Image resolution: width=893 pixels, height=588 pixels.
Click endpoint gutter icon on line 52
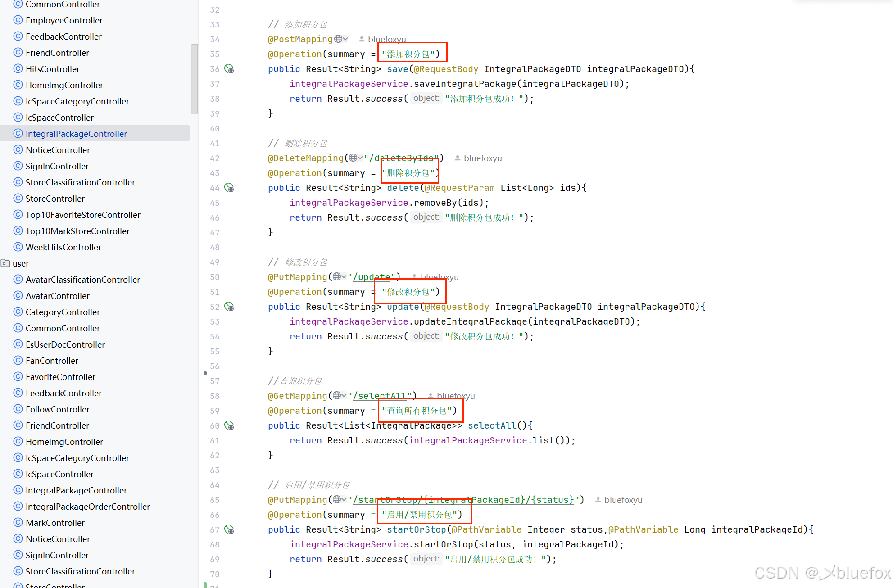tap(229, 307)
